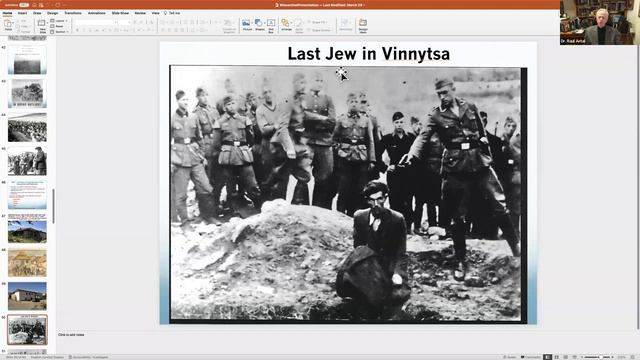Viewport: 640px width, 360px height.
Task: Click the font name box
Action: coord(96,22)
